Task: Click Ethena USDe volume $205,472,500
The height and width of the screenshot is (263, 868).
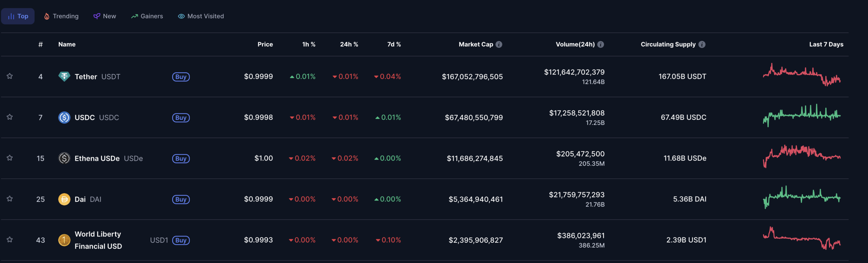Action: [580, 154]
